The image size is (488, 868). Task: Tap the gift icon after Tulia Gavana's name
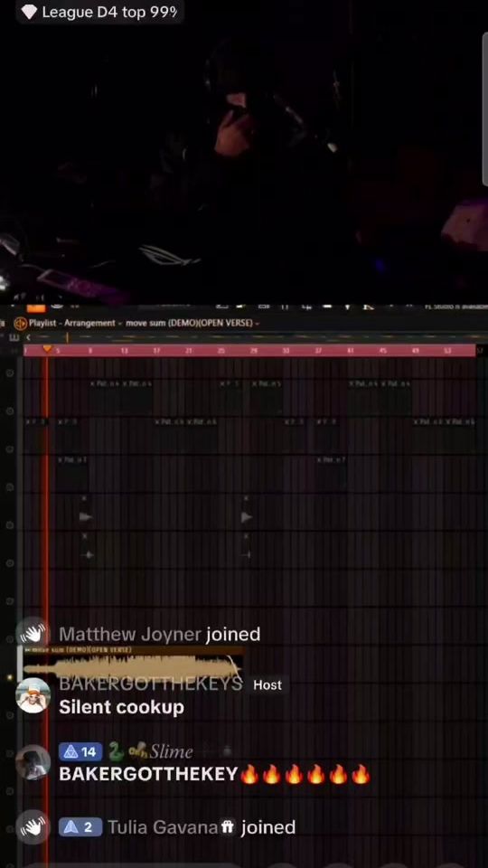228,827
